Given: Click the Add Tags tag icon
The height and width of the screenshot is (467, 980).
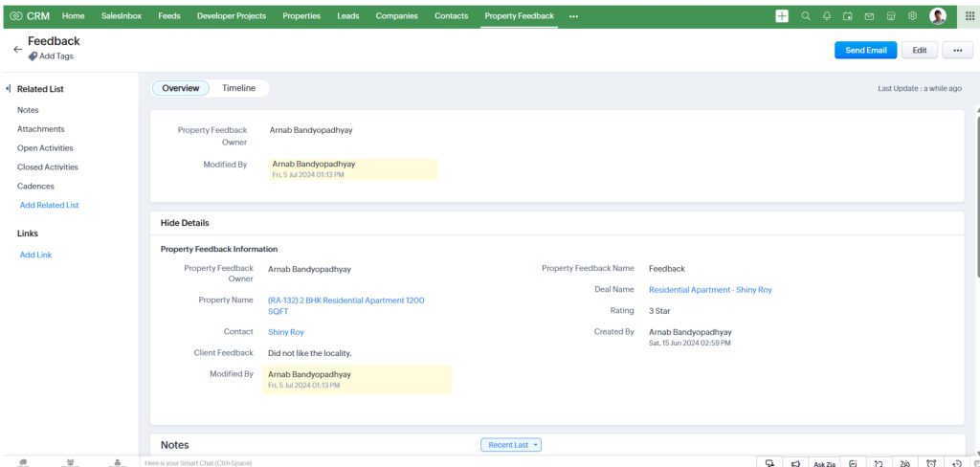Looking at the screenshot, I should 33,56.
